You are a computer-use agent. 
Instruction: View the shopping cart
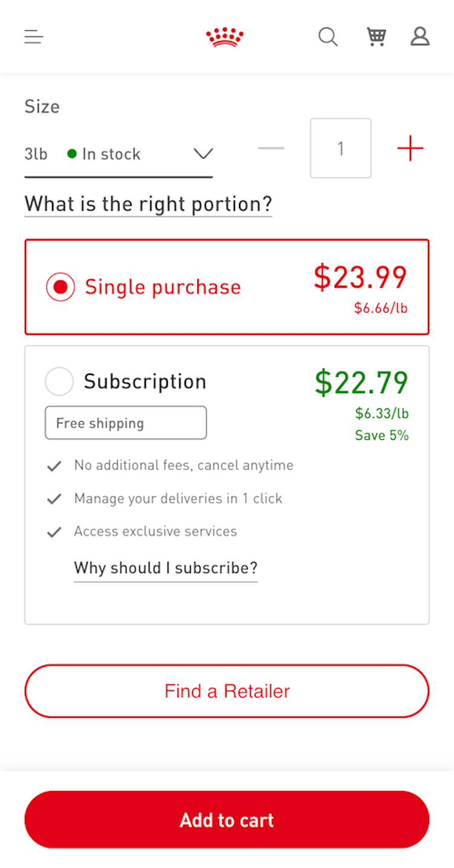(x=377, y=37)
